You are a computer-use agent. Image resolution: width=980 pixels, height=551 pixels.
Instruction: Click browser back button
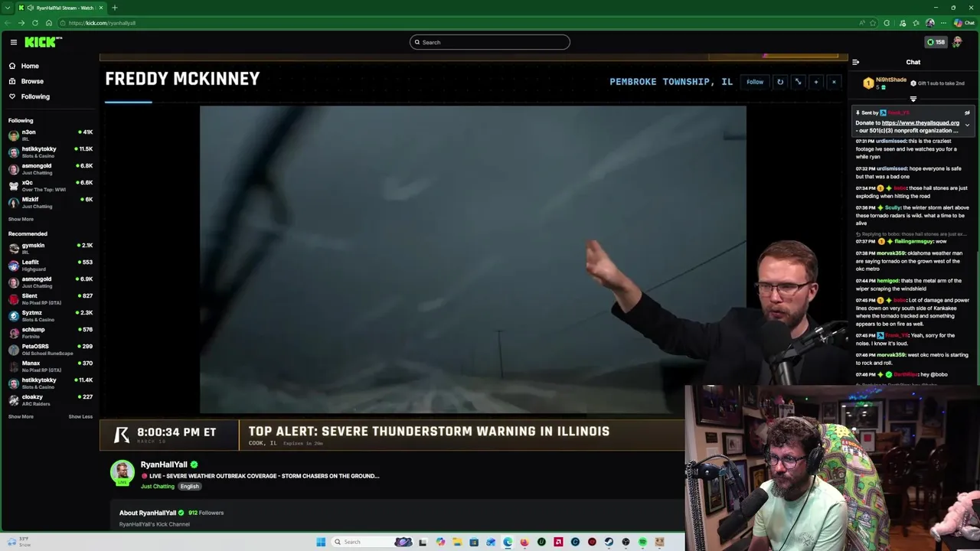[8, 23]
